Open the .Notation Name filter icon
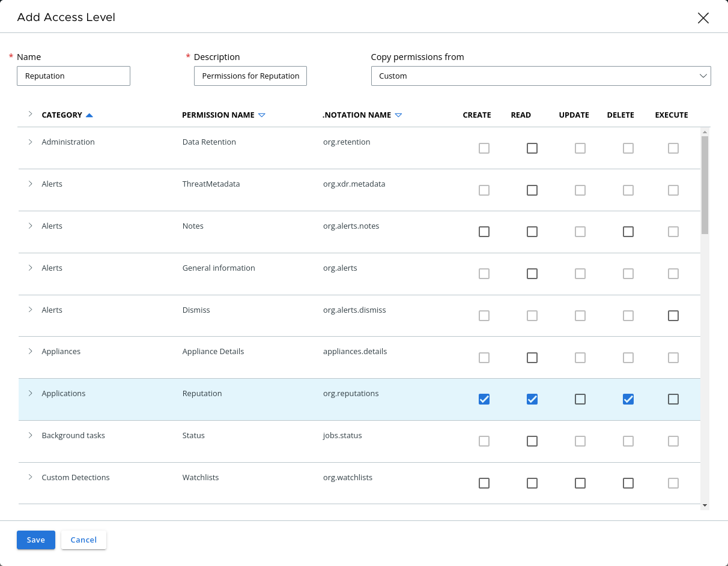 coord(398,115)
